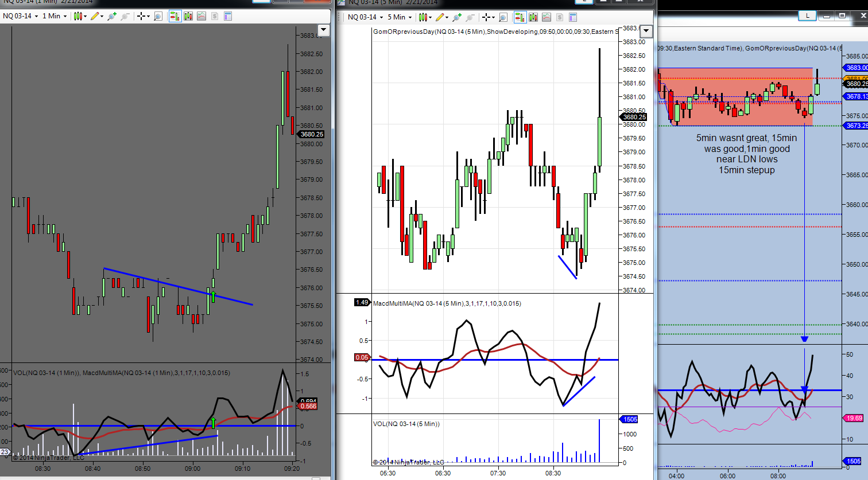
Task: Open the pencil drawing tools in 1 Min chart
Action: pos(95,16)
